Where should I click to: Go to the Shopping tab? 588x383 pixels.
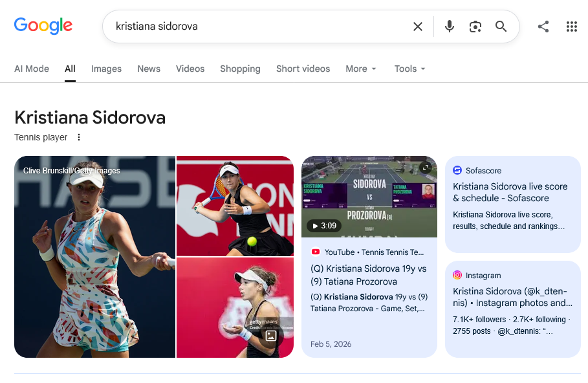coord(241,69)
